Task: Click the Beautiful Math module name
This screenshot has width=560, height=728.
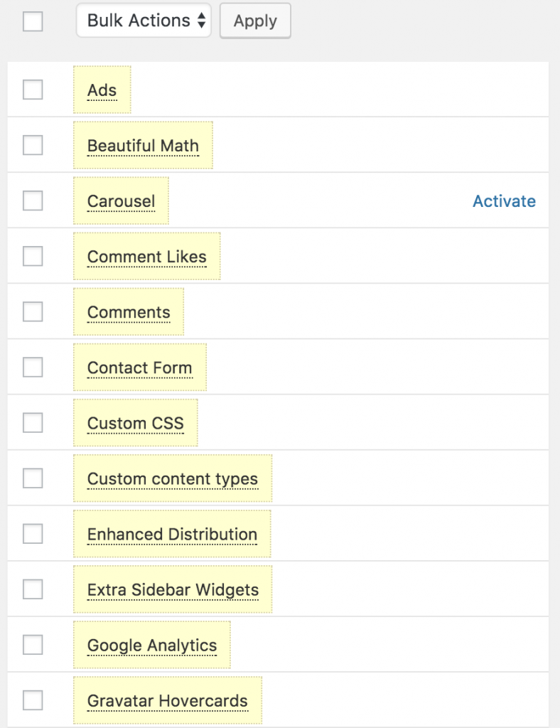Action: coord(143,146)
